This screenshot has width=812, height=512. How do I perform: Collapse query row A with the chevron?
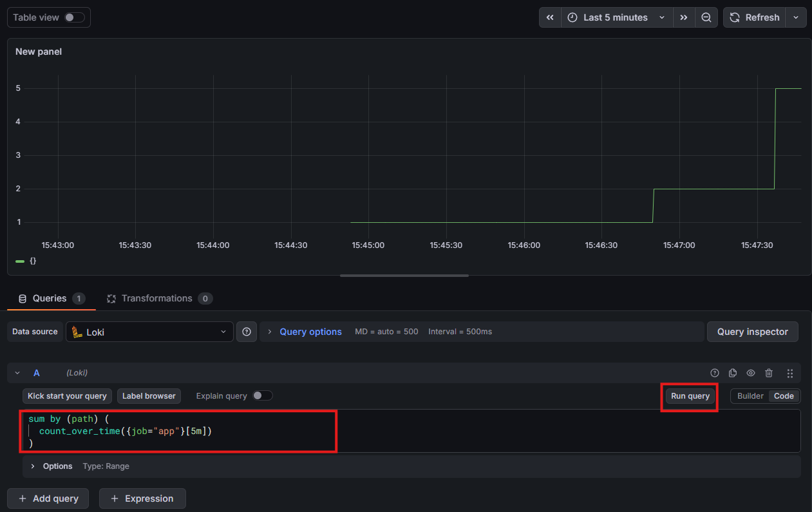tap(17, 373)
